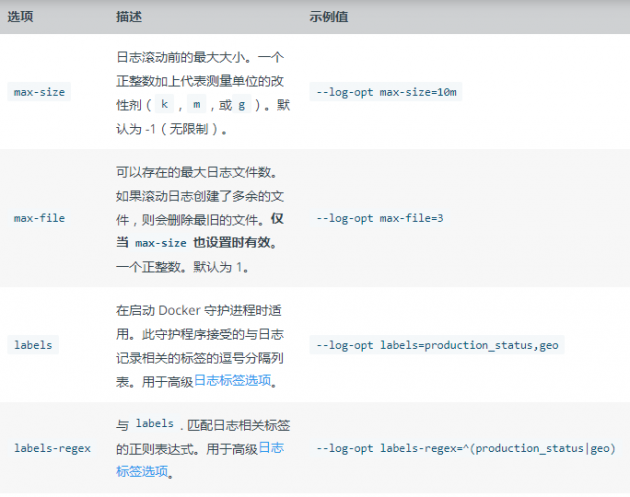
Task: Click description text 日志滚动前的最大大小
Action: (x=180, y=57)
